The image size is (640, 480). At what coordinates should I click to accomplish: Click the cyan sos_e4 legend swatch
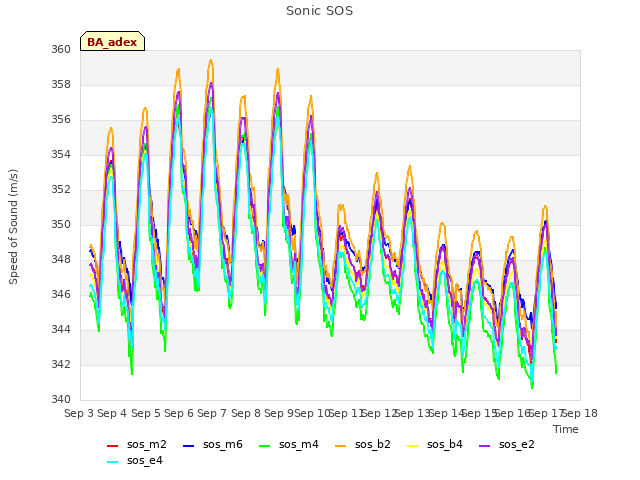pyautogui.click(x=112, y=462)
